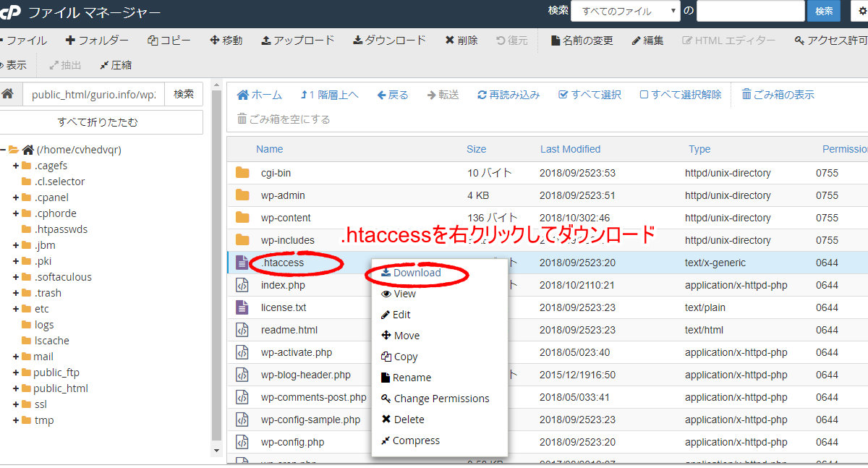Click the Download (ダウンロード) toolbar icon

pos(357,41)
